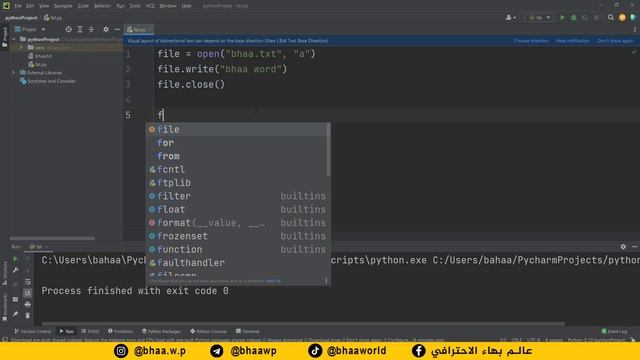Select 'float' builtins suggestion
This screenshot has height=360, width=640.
point(237,209)
